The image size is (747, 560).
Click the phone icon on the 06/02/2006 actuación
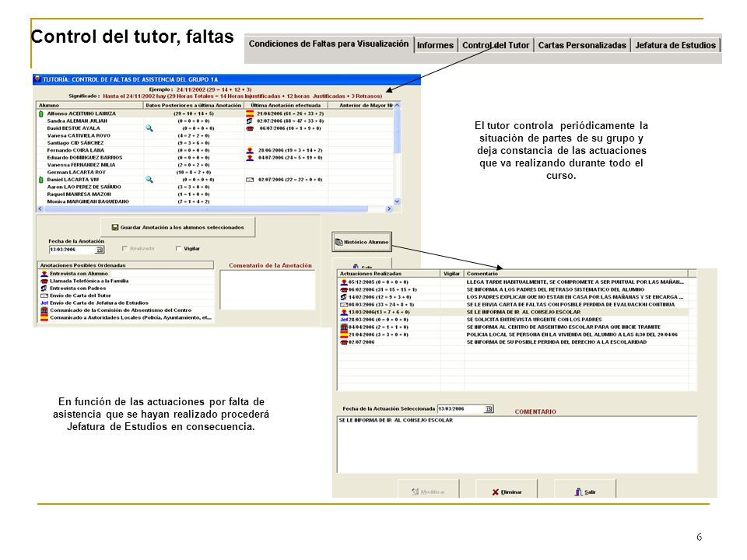pos(344,289)
